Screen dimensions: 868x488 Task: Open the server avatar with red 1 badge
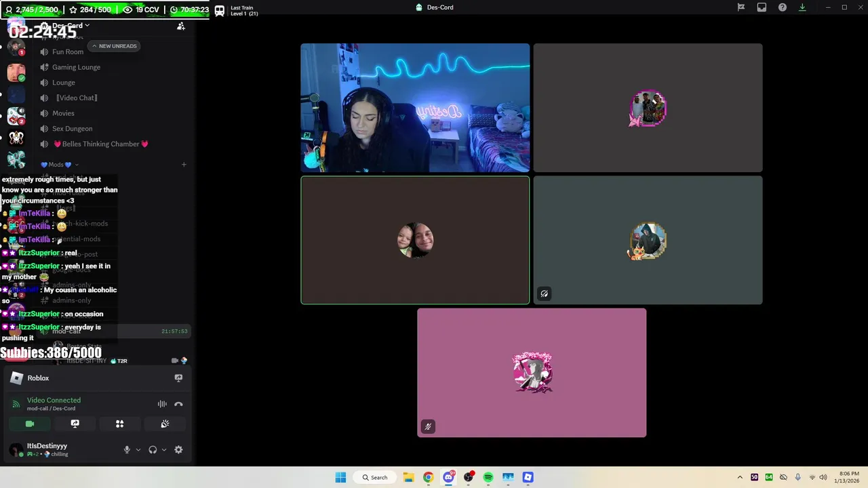pos(16,48)
